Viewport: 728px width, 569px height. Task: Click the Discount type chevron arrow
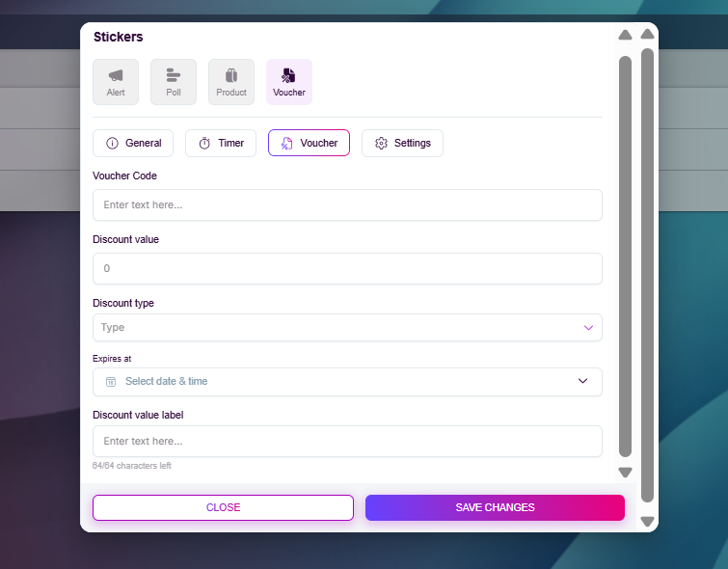click(588, 328)
